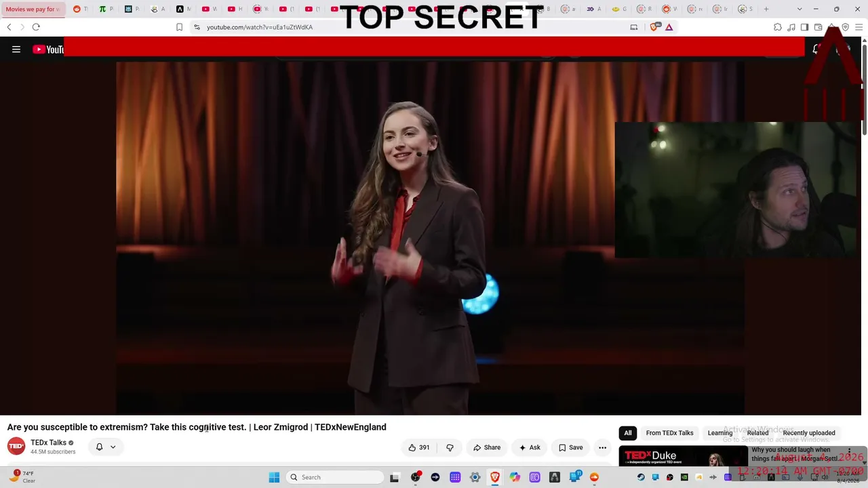Image resolution: width=868 pixels, height=488 pixels.
Task: Expand the channel notification bell dropdown
Action: point(106,447)
